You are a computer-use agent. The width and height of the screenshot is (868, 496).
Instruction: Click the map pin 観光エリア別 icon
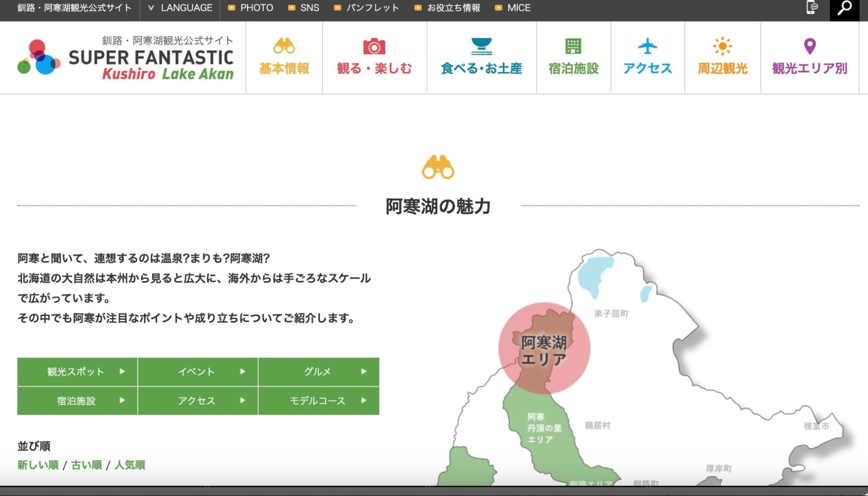[809, 46]
